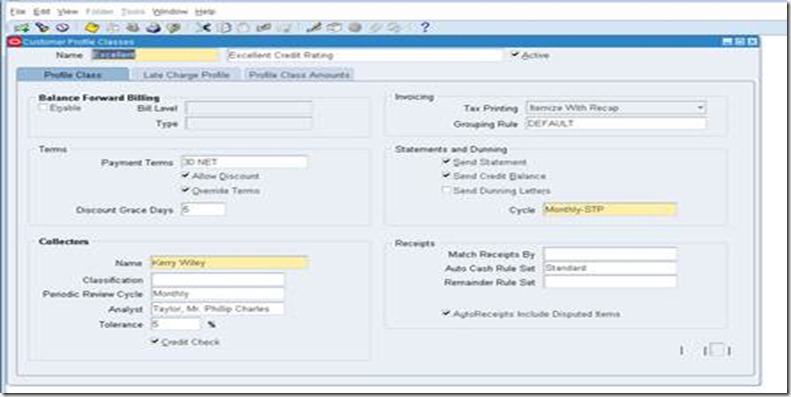Click the Payment Terms field
Screen dimensions: 791x397
point(244,162)
